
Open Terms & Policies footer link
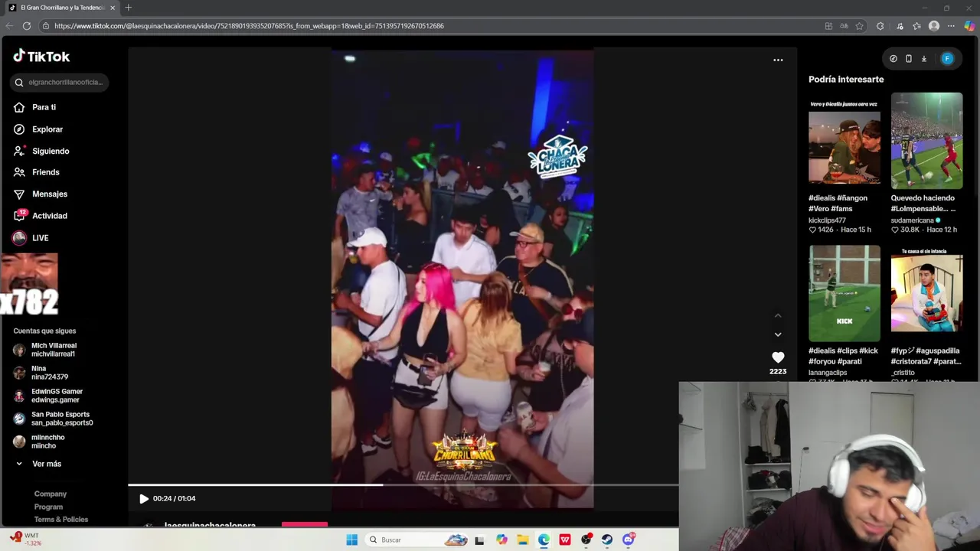click(61, 520)
